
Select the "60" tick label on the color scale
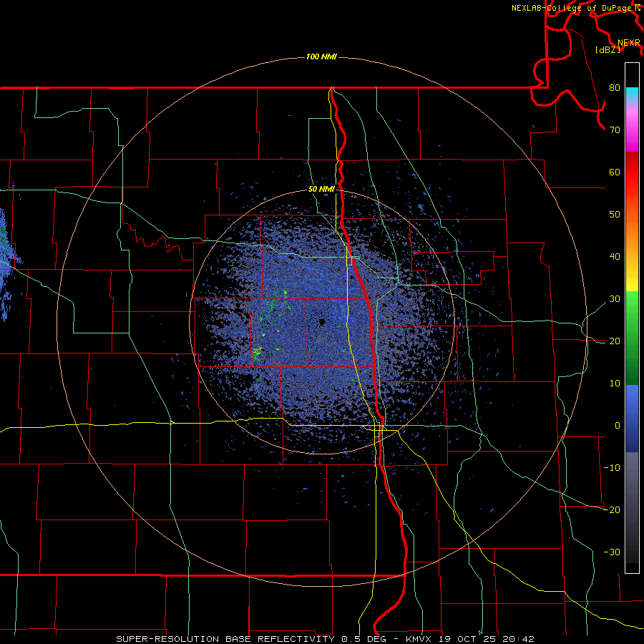click(615, 172)
